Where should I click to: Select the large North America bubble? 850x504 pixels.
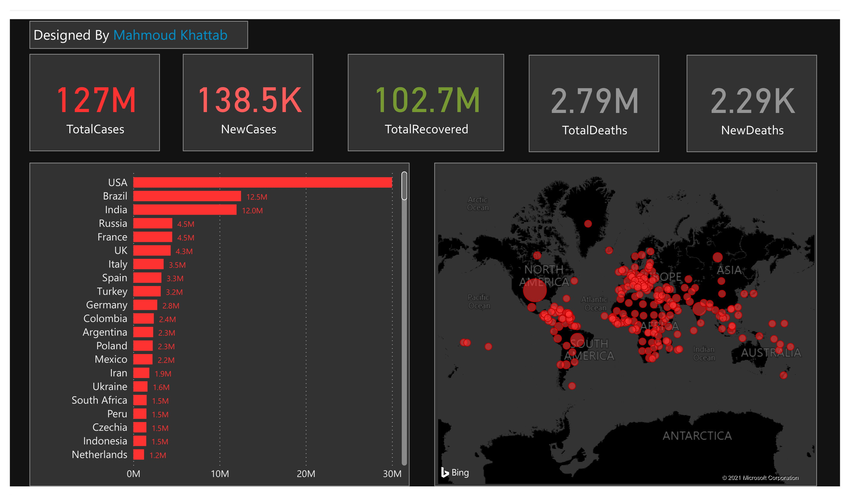[x=535, y=290]
